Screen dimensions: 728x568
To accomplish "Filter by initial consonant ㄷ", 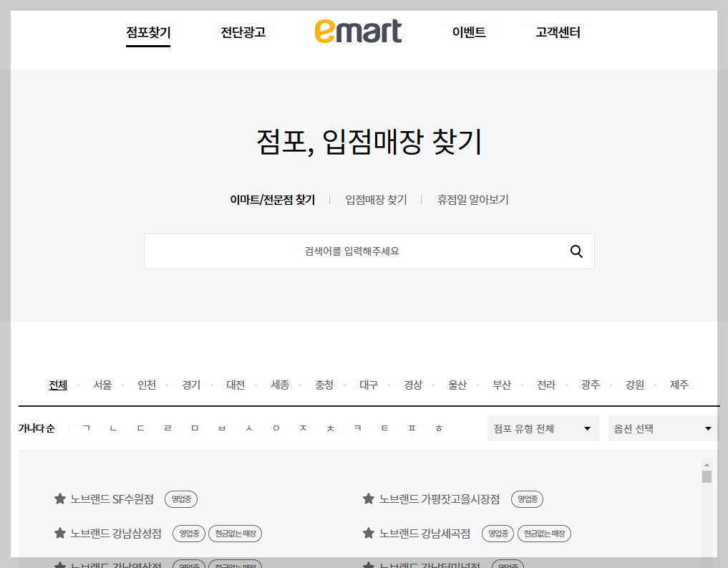I will pyautogui.click(x=141, y=428).
